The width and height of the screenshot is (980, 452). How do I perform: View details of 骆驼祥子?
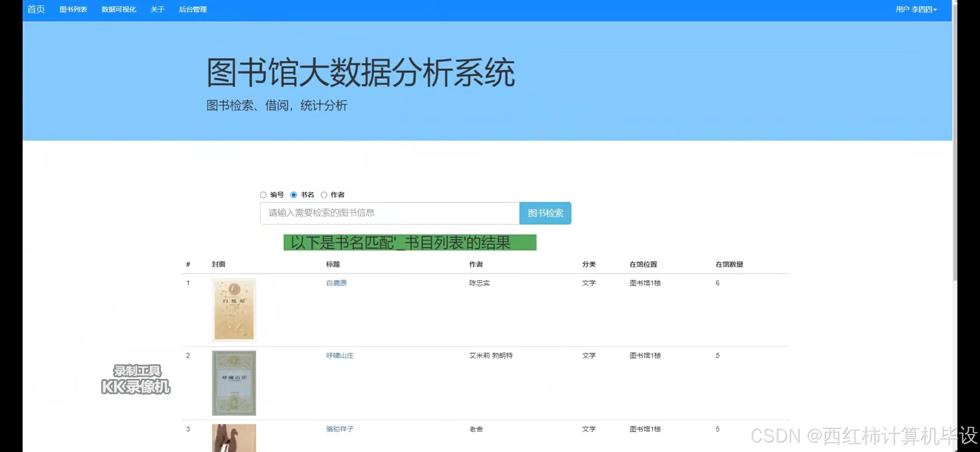point(339,429)
